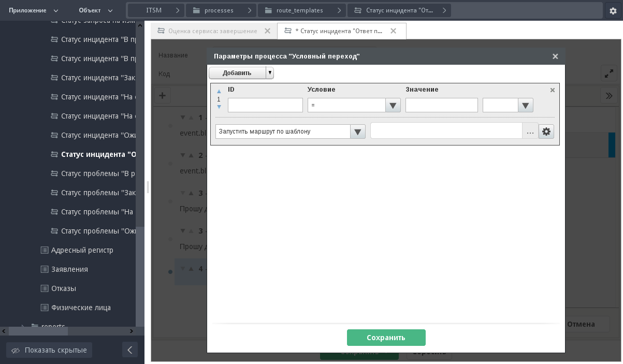Click the sidebar horizontal scrollbar thumb
Image resolution: width=623 pixels, height=364 pixels.
pyautogui.click(x=38, y=331)
